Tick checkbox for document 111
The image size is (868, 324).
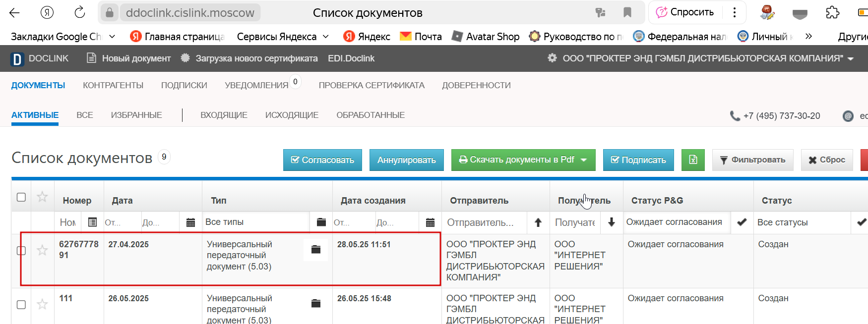point(21,304)
